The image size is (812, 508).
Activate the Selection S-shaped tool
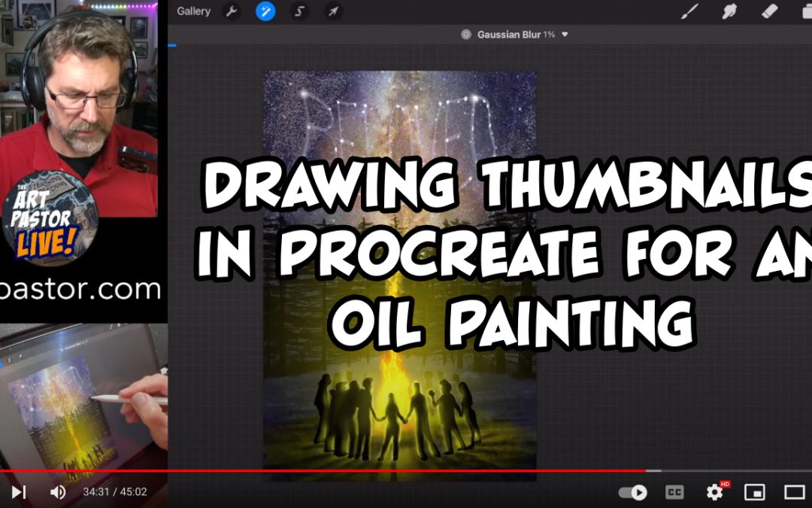coord(299,11)
